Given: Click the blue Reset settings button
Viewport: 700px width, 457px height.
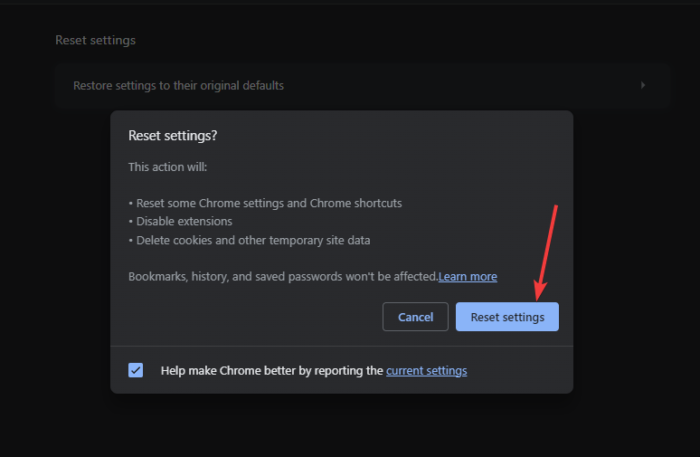Looking at the screenshot, I should [x=507, y=317].
